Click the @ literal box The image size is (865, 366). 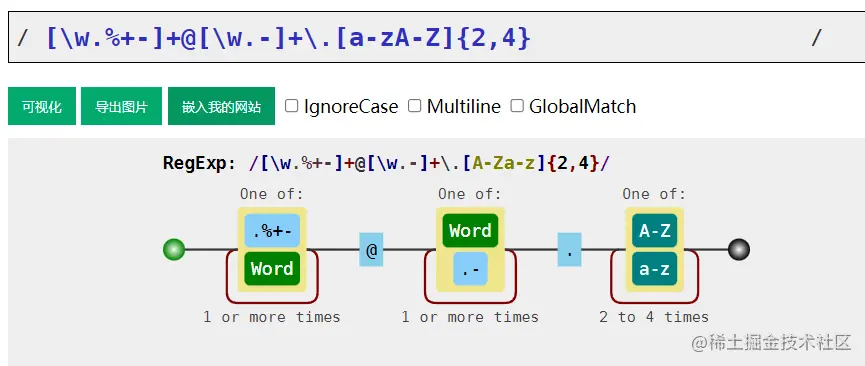pyautogui.click(x=371, y=250)
